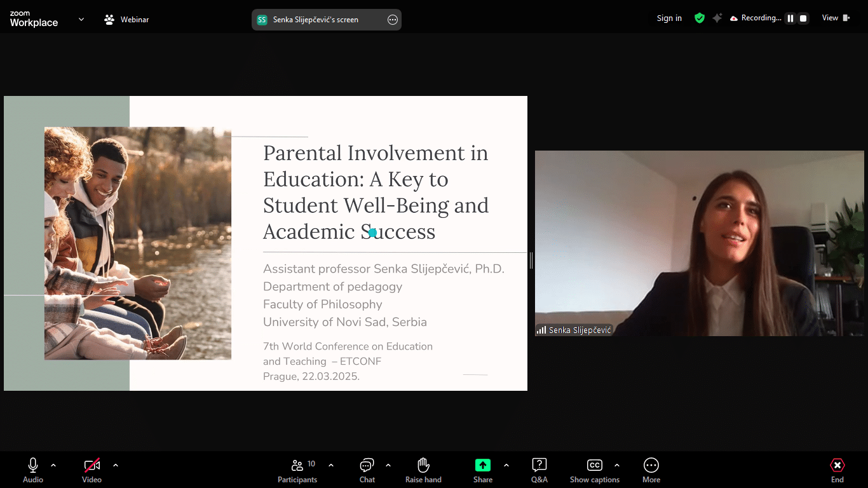The height and width of the screenshot is (488, 868).
Task: Open the Chat panel
Action: (x=367, y=470)
